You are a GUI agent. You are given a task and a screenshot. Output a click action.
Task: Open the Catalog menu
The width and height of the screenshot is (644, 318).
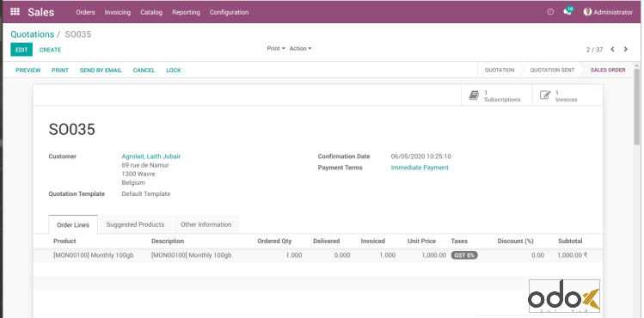pyautogui.click(x=151, y=12)
